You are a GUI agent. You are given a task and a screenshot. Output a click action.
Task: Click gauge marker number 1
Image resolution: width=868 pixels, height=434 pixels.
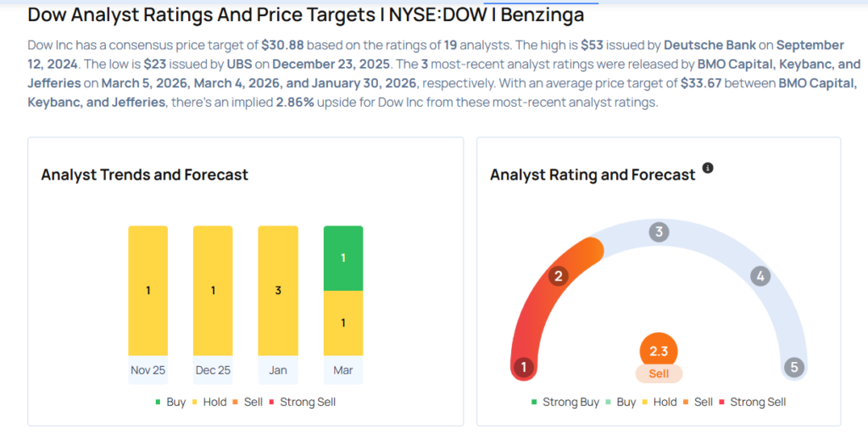click(525, 367)
